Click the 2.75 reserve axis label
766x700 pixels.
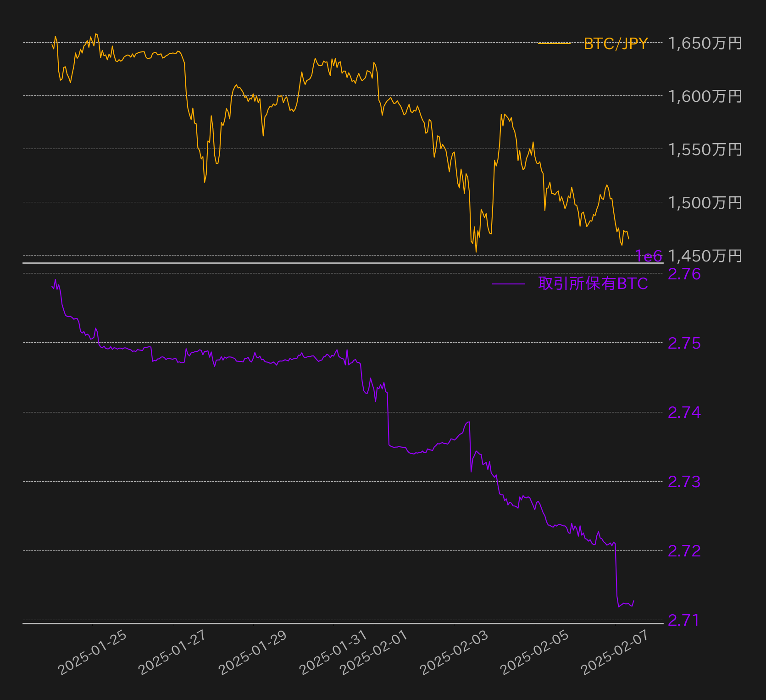pos(684,343)
